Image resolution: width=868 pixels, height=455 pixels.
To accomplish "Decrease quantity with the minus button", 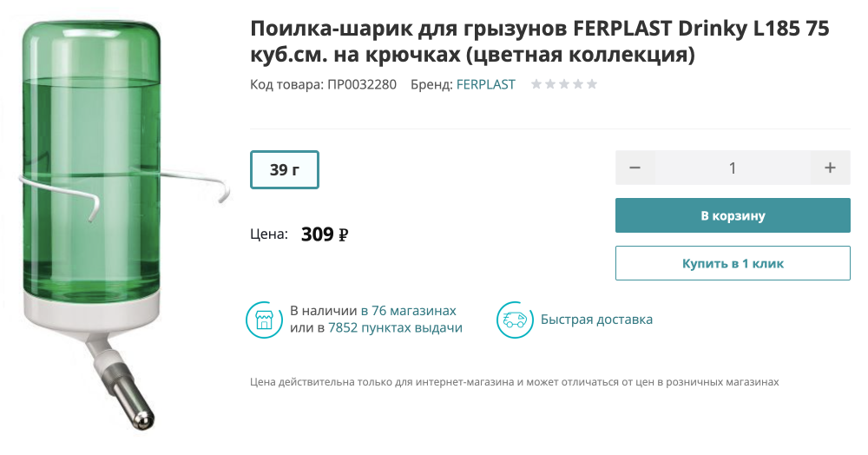I will coord(635,168).
